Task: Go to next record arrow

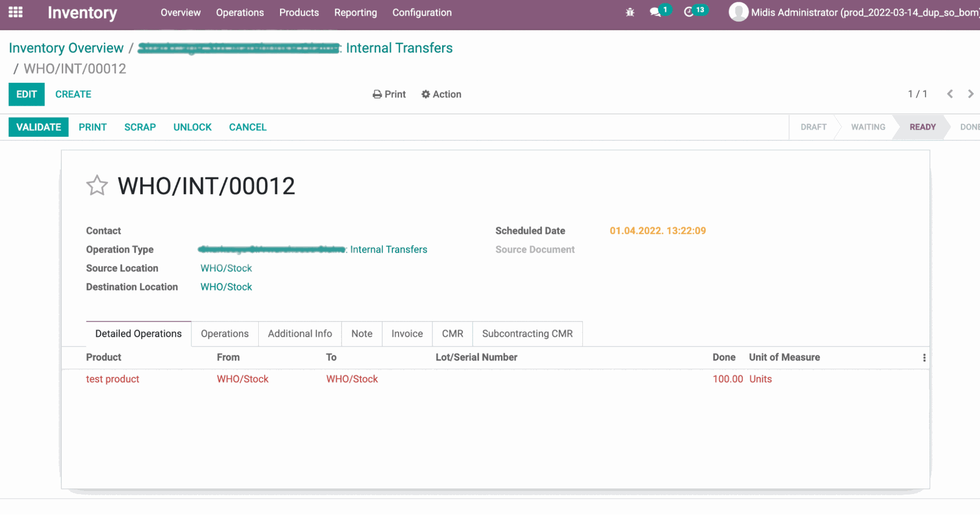Action: pos(970,94)
